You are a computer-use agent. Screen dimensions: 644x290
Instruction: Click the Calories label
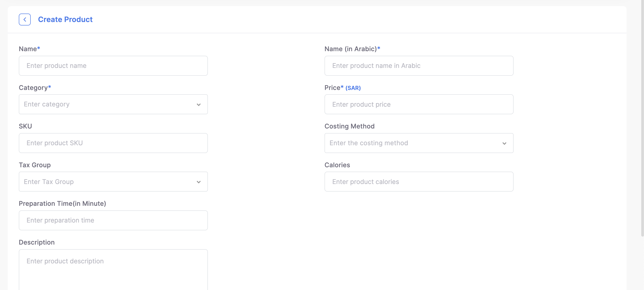(337, 165)
